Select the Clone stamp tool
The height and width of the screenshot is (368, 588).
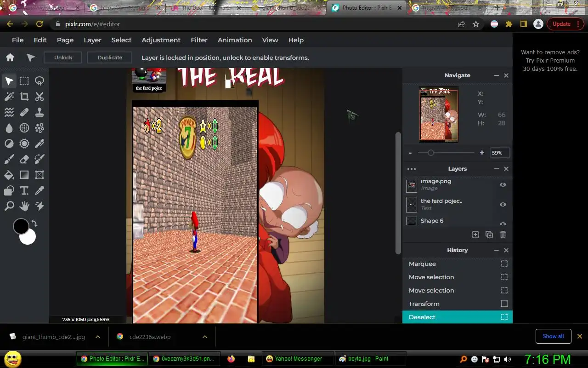pos(40,112)
